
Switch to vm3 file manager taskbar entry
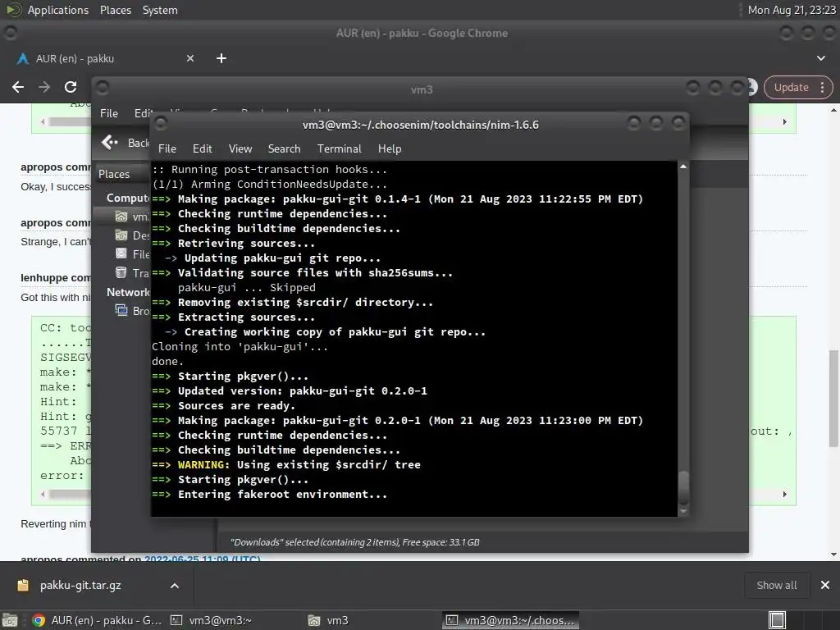coord(328,620)
